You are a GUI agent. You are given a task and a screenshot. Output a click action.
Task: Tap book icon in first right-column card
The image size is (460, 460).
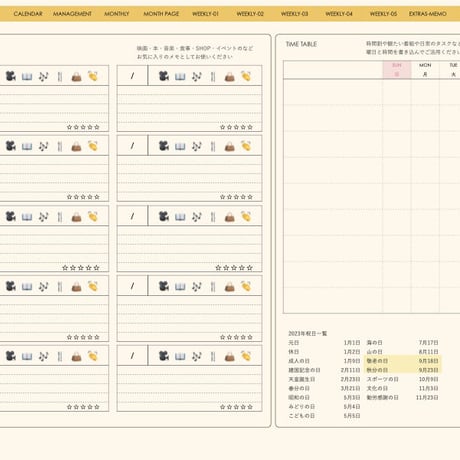click(x=180, y=77)
